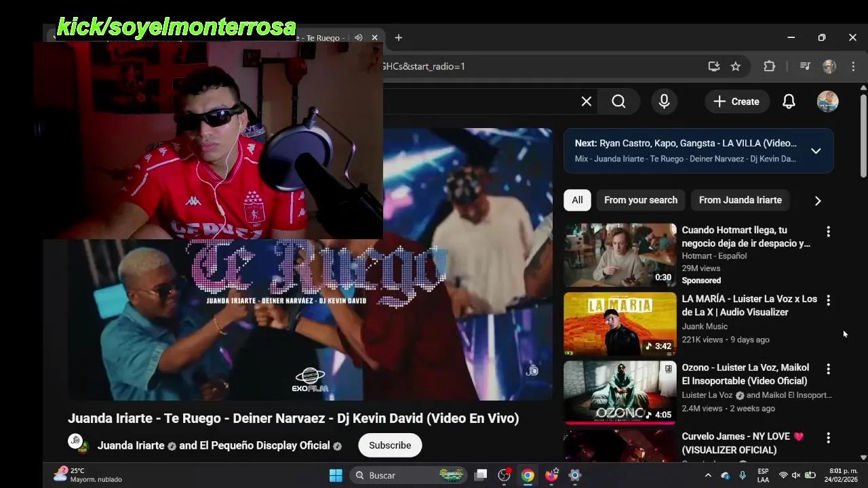Open a new browser tab

[x=399, y=38]
